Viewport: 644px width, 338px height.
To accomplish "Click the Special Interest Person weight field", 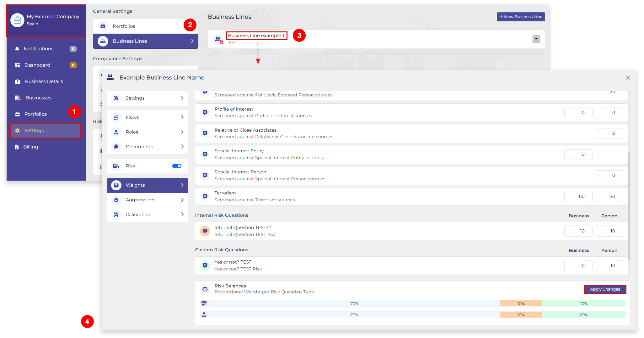I will coord(609,175).
